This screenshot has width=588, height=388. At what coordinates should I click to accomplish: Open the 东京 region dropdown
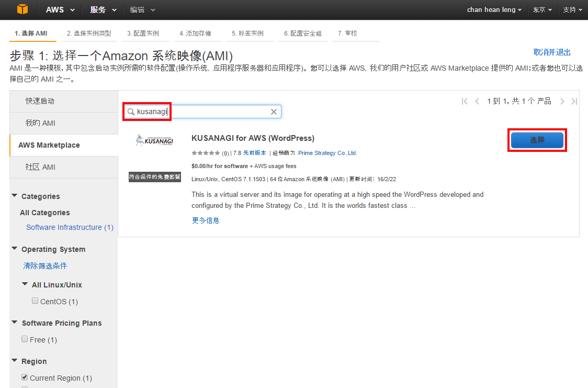pos(542,10)
